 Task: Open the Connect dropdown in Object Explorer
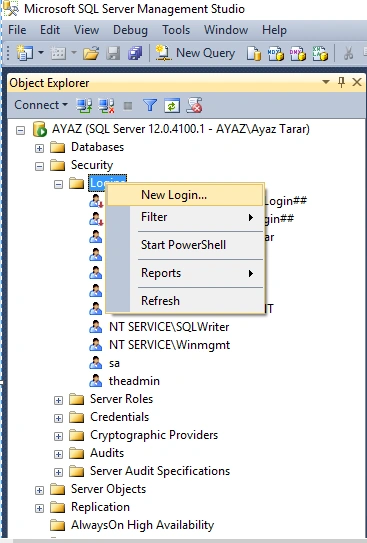[x=41, y=105]
